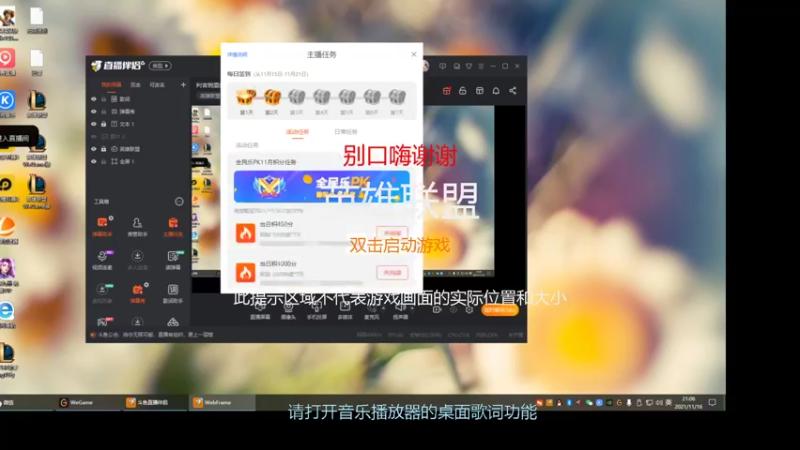The width and height of the screenshot is (800, 450).
Task: Select the first orange scene tab
Action: click(x=111, y=85)
